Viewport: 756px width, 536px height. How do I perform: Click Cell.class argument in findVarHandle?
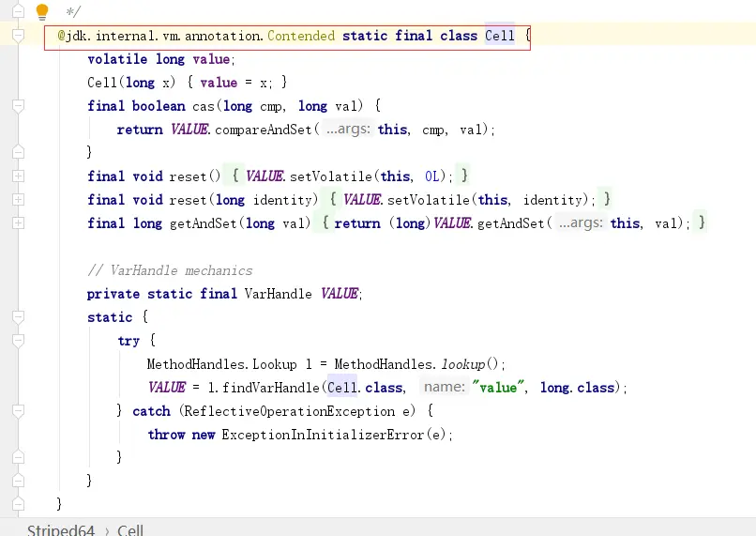click(365, 388)
